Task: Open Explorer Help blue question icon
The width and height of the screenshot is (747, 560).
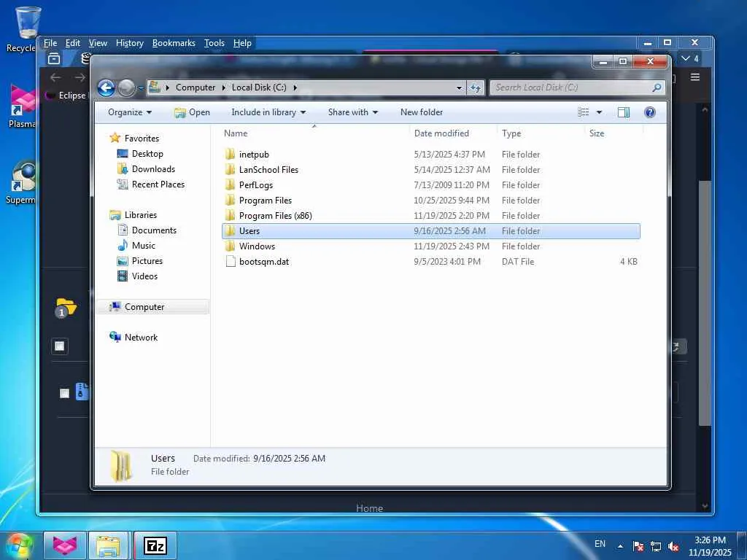Action: click(x=650, y=112)
